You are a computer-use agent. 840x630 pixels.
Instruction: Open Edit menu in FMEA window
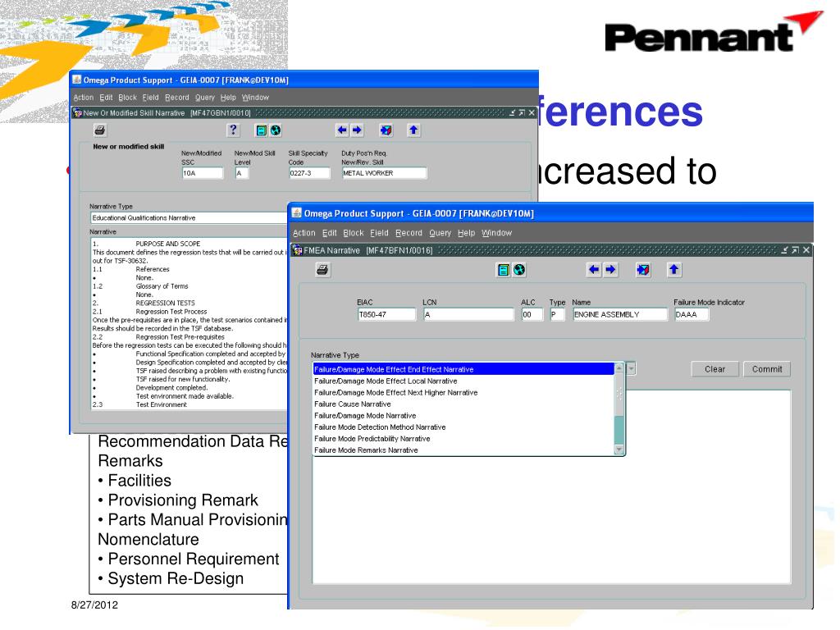pos(330,233)
